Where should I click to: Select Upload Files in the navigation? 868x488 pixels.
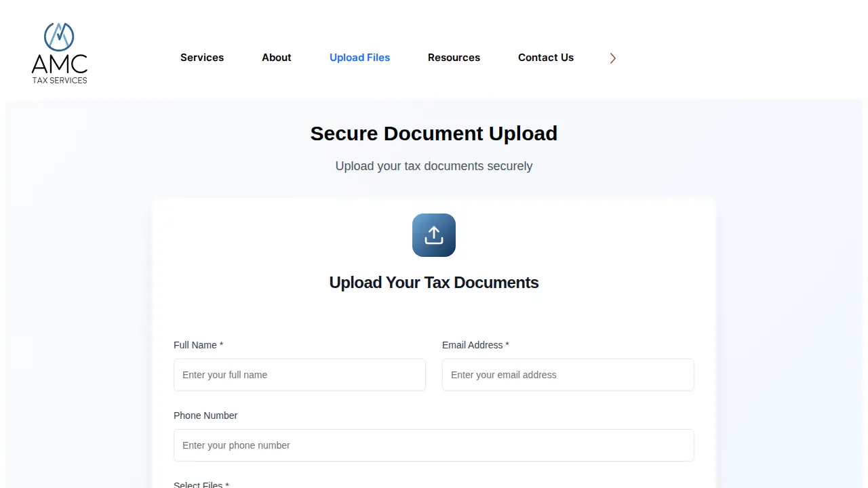coord(360,58)
